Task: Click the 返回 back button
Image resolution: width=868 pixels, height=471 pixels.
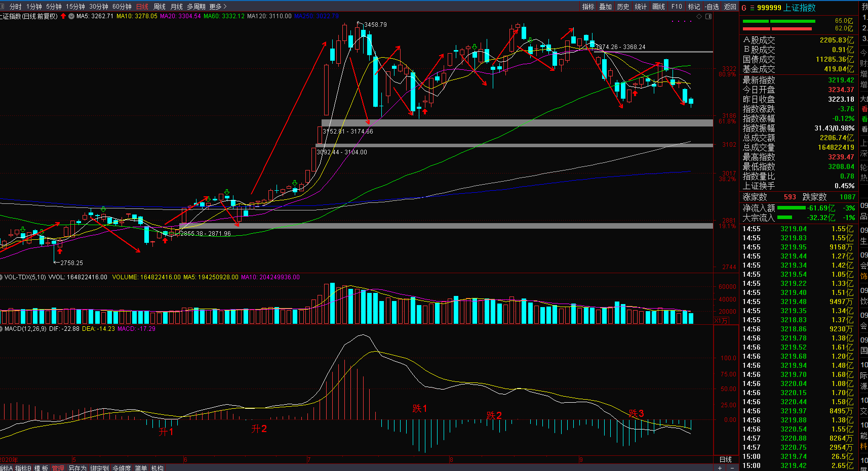Action: pos(730,7)
